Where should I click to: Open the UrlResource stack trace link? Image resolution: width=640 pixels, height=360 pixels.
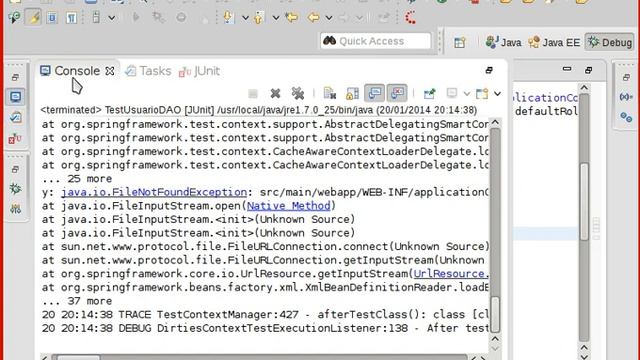451,274
